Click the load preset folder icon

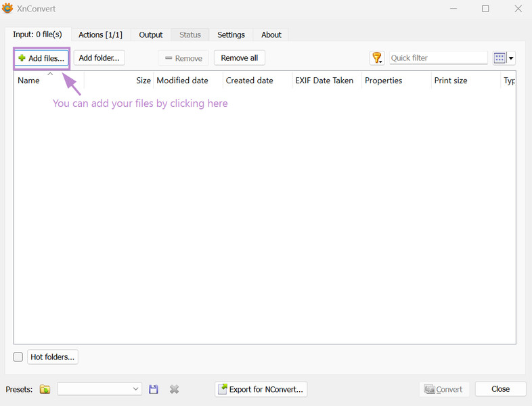(45, 389)
